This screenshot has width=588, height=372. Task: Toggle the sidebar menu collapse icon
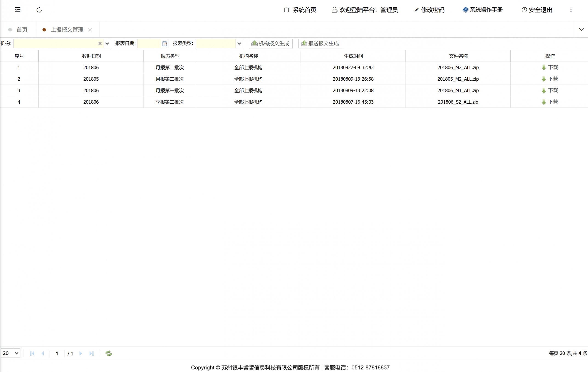coord(18,10)
